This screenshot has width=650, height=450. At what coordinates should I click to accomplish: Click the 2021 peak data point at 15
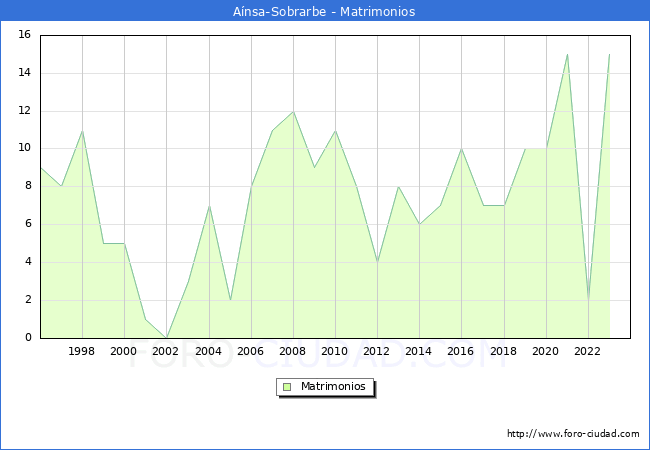pos(567,54)
